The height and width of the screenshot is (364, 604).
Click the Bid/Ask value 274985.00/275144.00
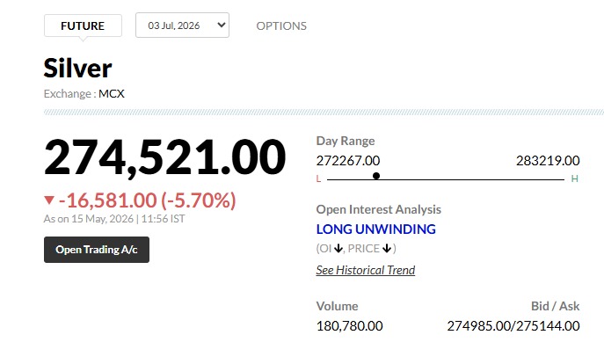pos(513,326)
